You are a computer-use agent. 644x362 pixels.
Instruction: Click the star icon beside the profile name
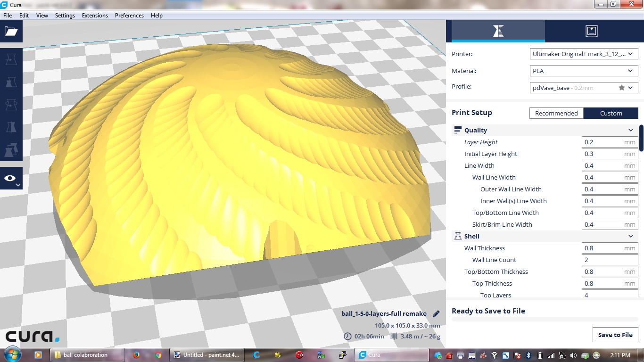[621, 88]
